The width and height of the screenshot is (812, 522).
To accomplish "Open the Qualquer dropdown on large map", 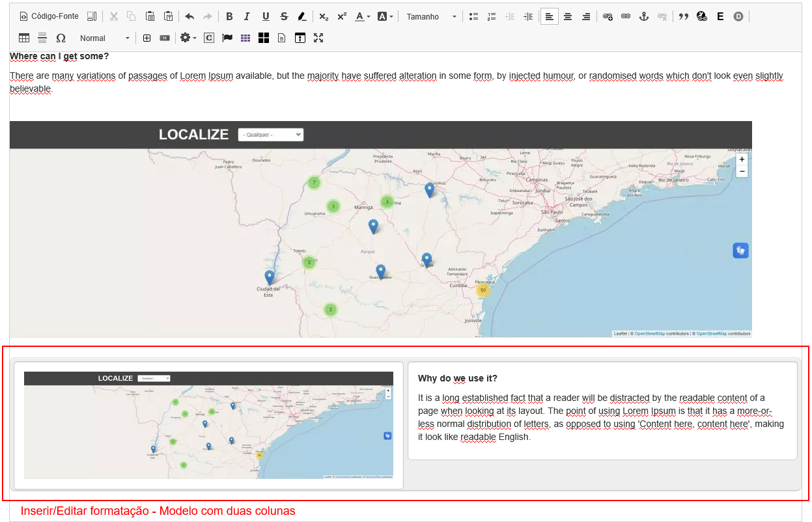I will point(271,135).
